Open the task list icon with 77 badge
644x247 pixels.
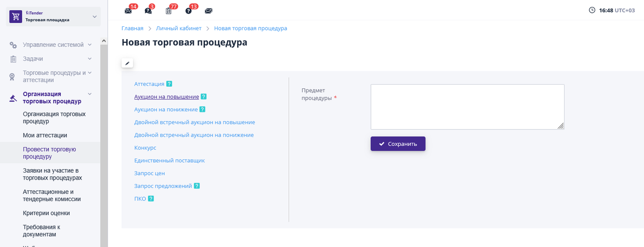click(x=169, y=11)
